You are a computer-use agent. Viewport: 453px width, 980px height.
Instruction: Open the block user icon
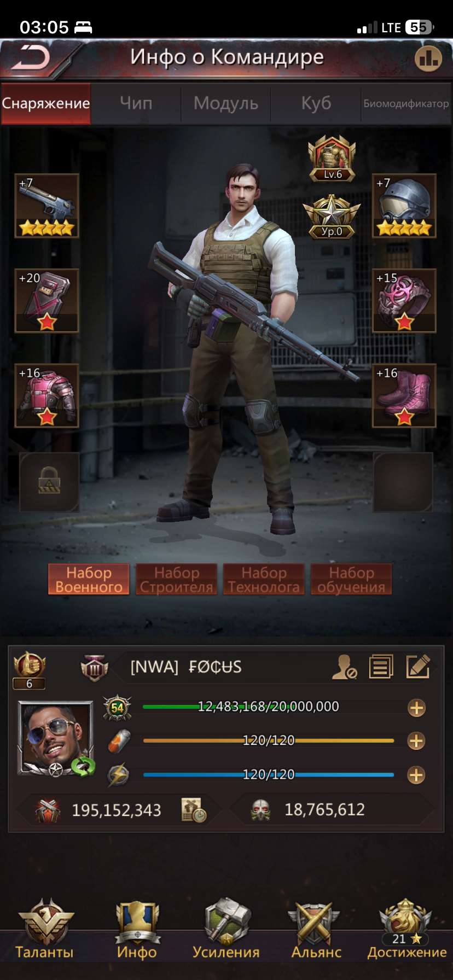(x=344, y=667)
